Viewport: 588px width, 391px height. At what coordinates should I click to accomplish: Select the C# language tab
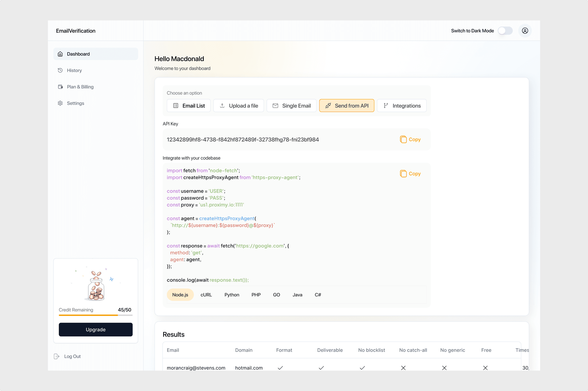click(x=318, y=295)
